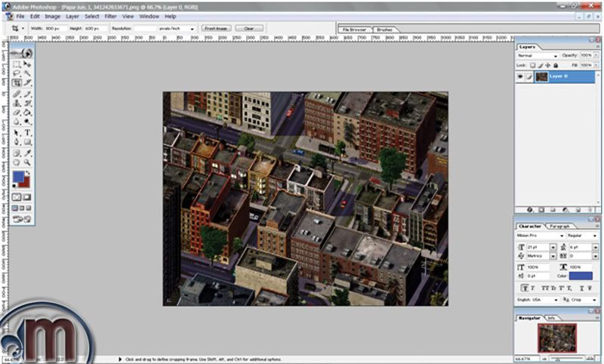Select the Move tool
Viewport: 604px width, 364px height.
pyautogui.click(x=28, y=65)
